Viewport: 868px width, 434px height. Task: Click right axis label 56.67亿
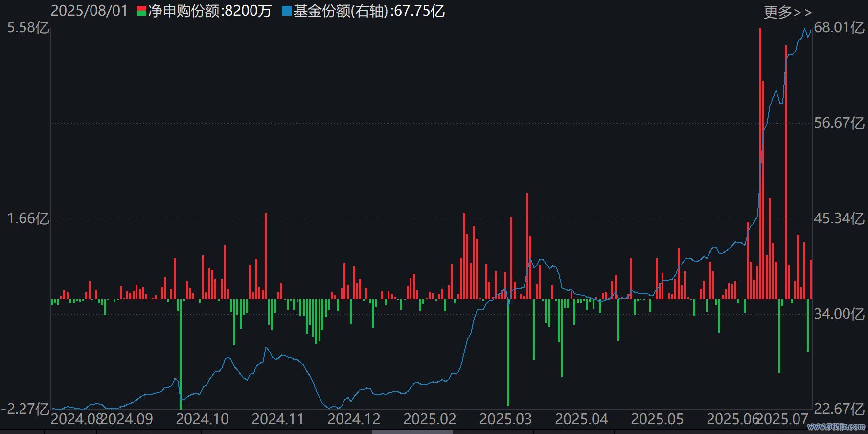[x=839, y=123]
